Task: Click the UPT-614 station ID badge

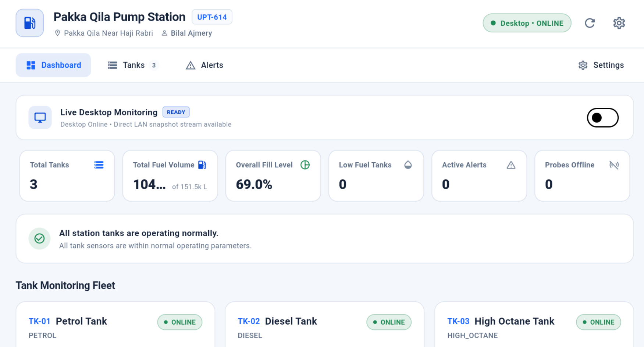Action: (x=212, y=17)
